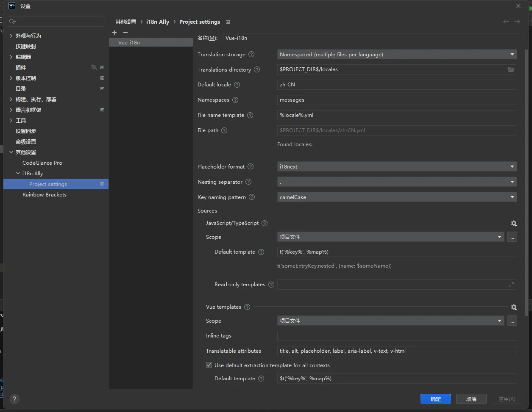This screenshot has height=412, width=532.
Task: Click the back navigation arrow
Action: pos(506,22)
